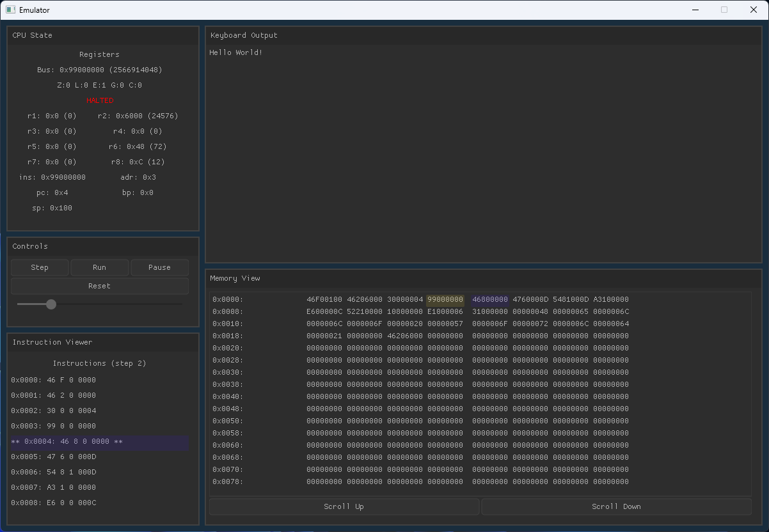Viewport: 769px width, 532px height.
Task: Click register r2: 0x6000 (24576)
Action: coord(138,116)
